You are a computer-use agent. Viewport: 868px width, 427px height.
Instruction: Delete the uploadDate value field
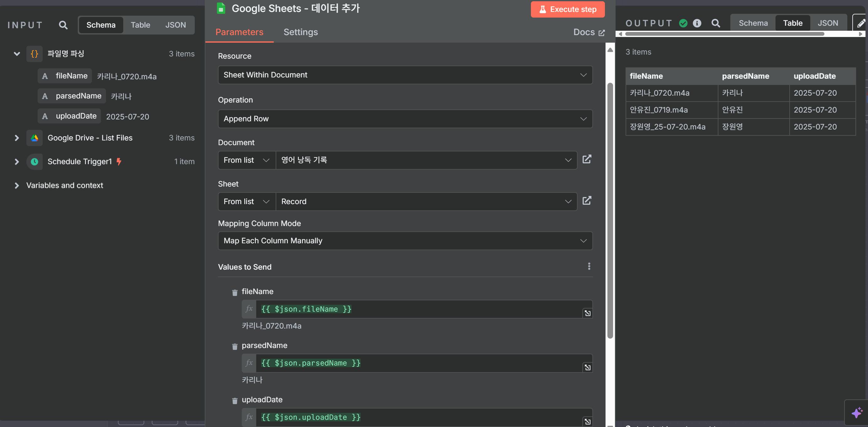click(235, 400)
